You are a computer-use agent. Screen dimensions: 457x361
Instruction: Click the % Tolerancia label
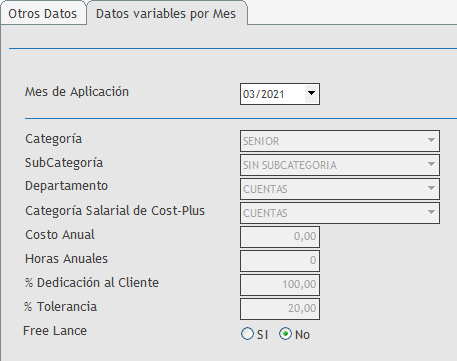(x=60, y=307)
